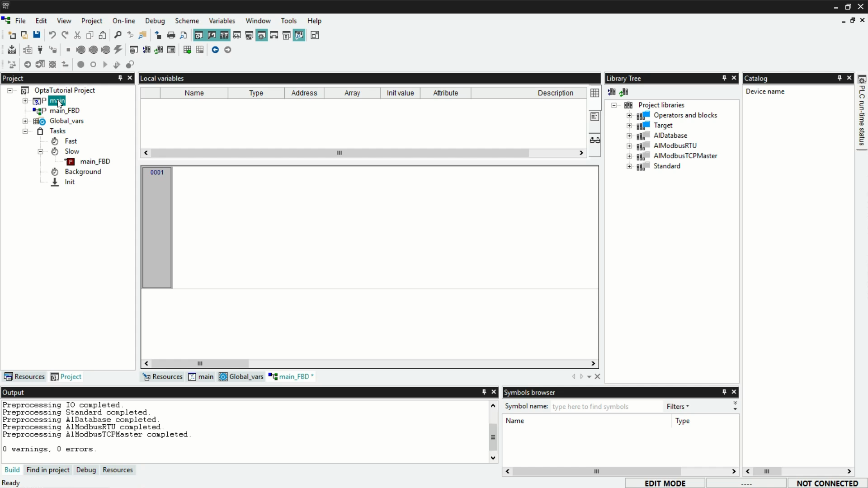Click the Save project icon
The height and width of the screenshot is (488, 868).
coord(37,35)
